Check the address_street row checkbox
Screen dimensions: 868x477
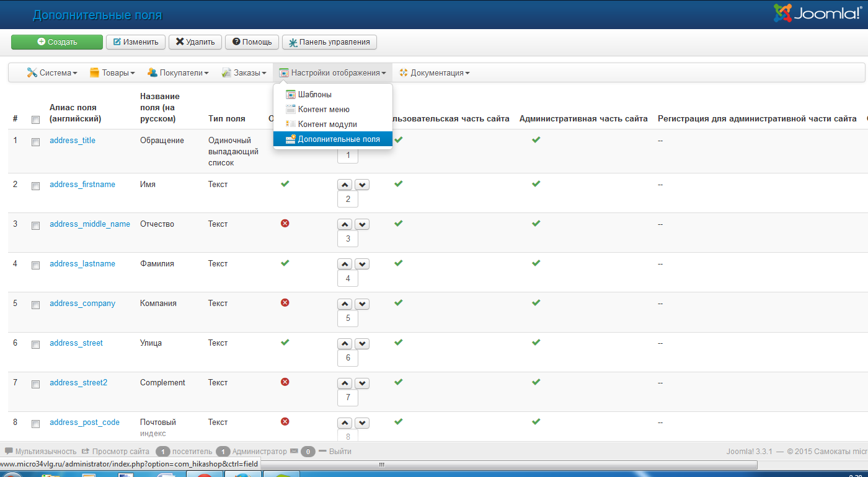click(x=35, y=344)
